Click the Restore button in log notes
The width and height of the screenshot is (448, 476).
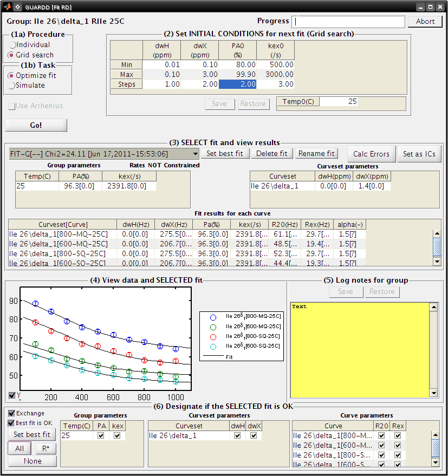coord(382,292)
